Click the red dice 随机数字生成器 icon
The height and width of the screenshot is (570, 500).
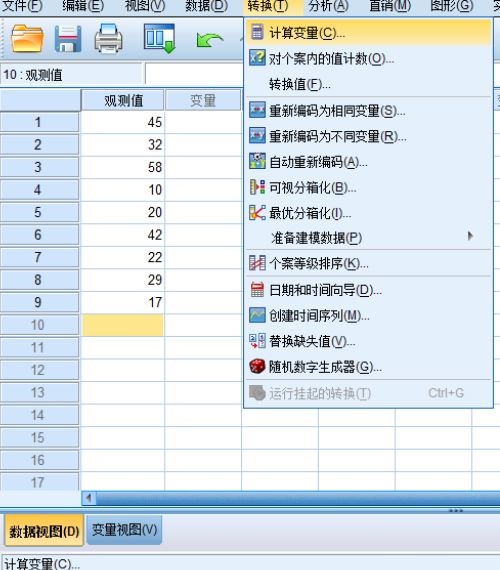[x=257, y=366]
